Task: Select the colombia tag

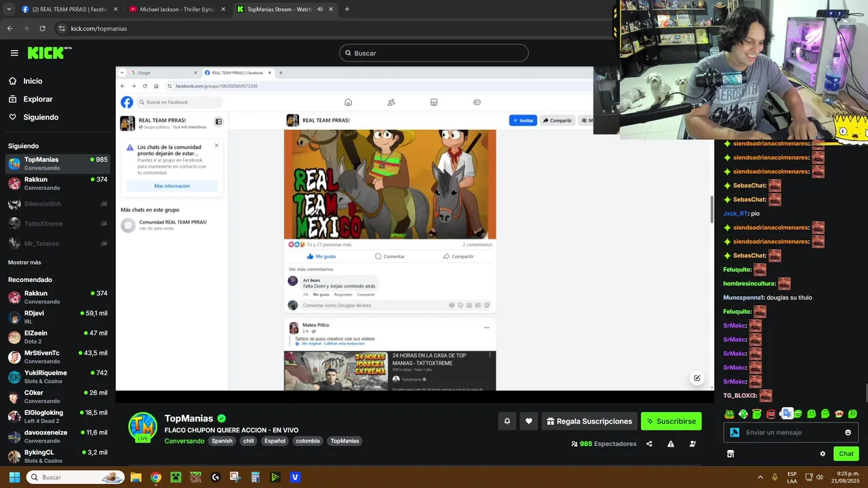Action: 307,441
